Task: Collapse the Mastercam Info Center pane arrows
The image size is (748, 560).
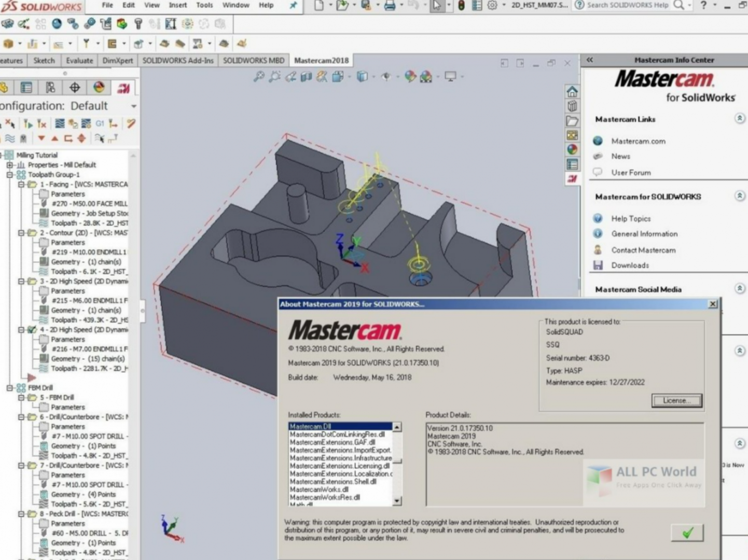Action: click(590, 60)
